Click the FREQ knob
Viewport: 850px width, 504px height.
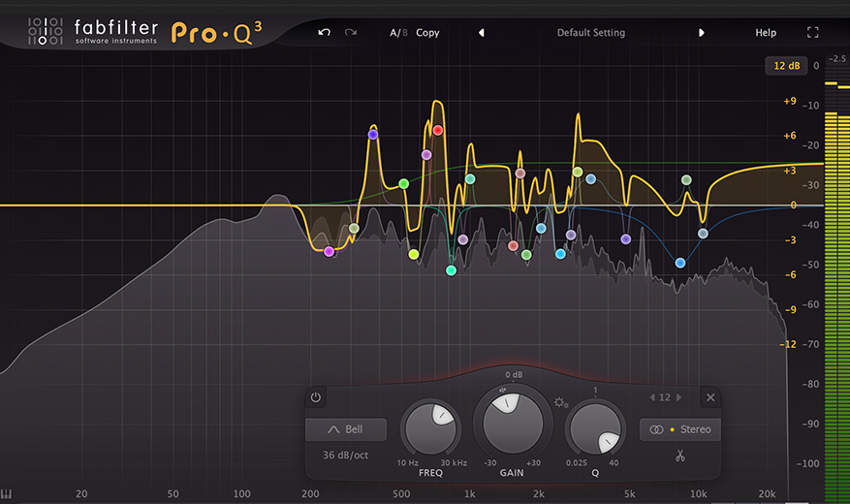(x=430, y=429)
